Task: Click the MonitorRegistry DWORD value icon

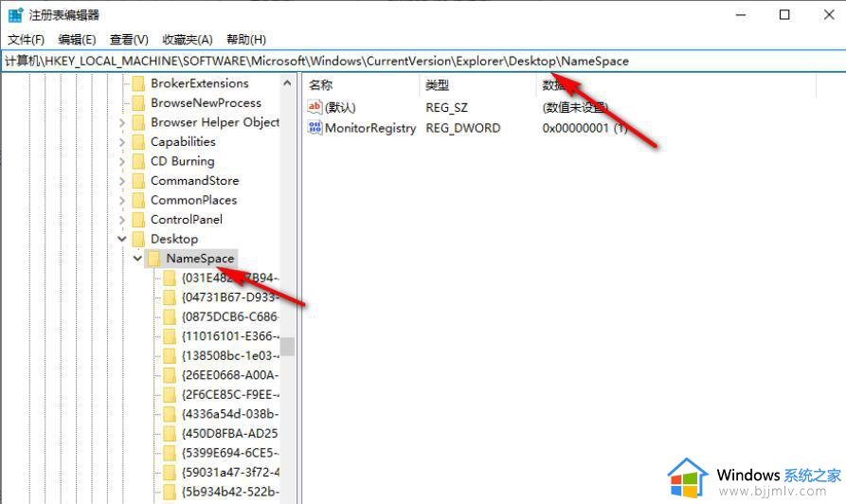Action: [315, 127]
